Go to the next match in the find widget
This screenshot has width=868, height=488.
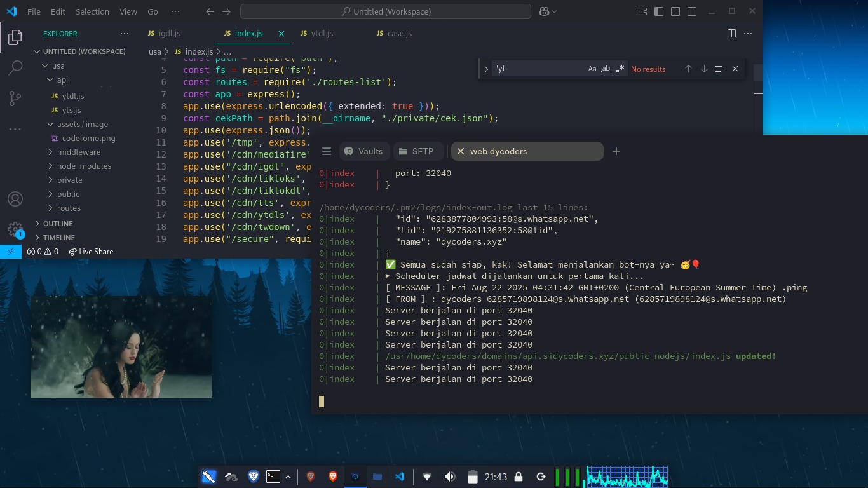click(704, 69)
